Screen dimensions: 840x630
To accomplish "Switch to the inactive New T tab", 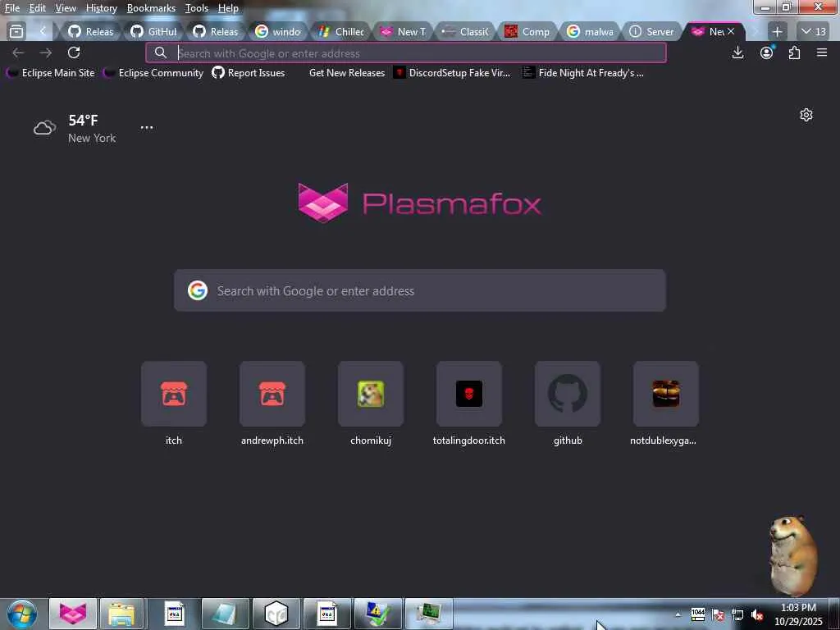I will point(404,32).
